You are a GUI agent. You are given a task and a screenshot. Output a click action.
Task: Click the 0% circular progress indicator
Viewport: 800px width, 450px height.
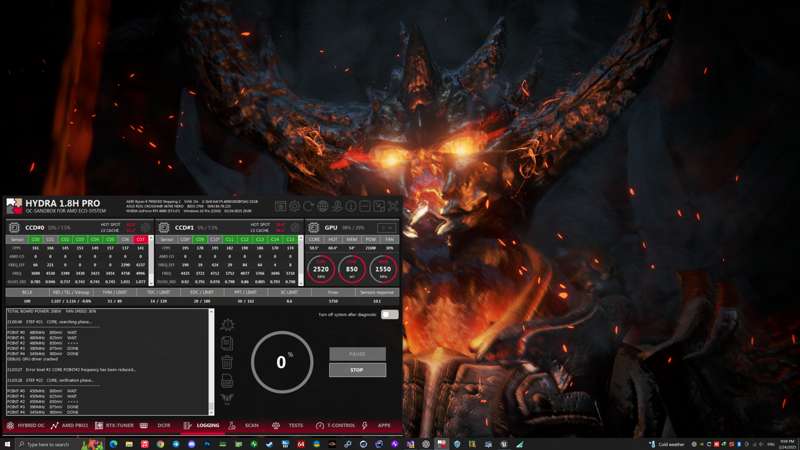(281, 362)
